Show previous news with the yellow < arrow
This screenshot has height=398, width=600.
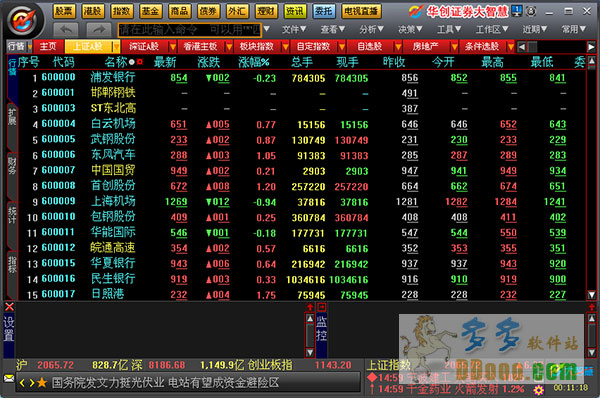[22, 383]
